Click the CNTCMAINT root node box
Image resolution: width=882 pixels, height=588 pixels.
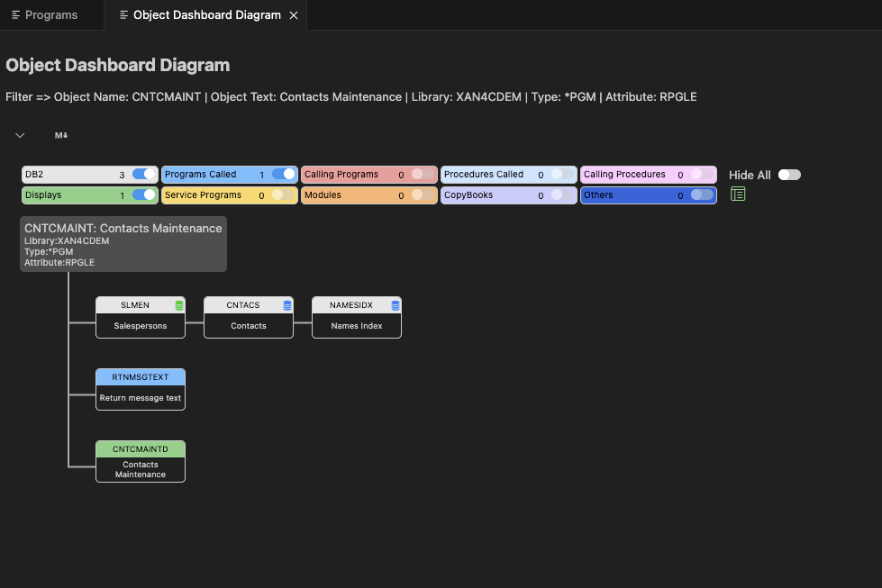click(x=123, y=244)
